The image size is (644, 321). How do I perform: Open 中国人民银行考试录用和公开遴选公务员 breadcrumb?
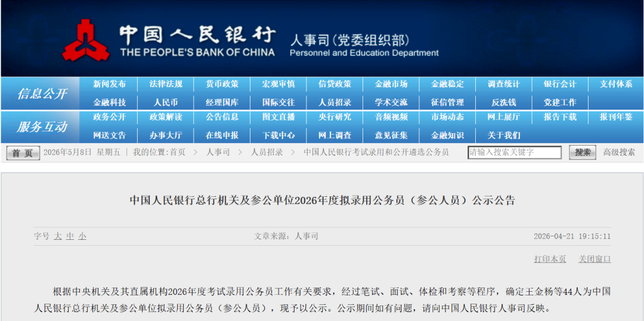(376, 153)
